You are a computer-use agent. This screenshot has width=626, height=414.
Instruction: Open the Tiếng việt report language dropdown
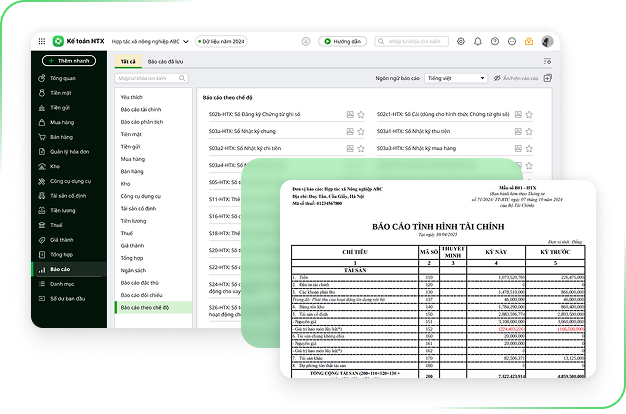click(x=452, y=77)
